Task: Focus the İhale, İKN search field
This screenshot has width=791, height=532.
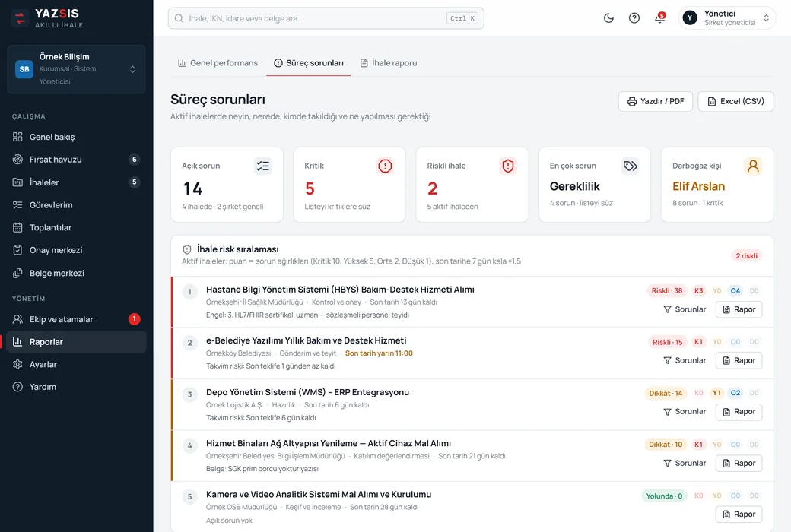Action: [326, 18]
